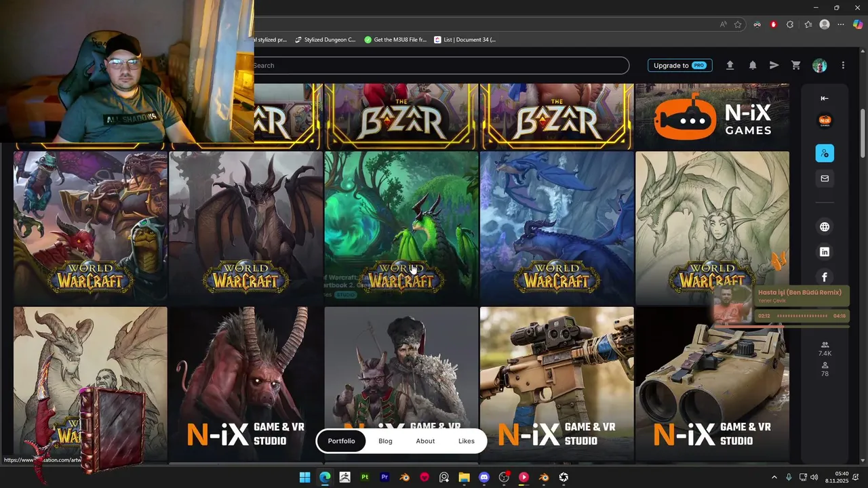Switch to the Likes tab
868x488 pixels.
pyautogui.click(x=467, y=441)
